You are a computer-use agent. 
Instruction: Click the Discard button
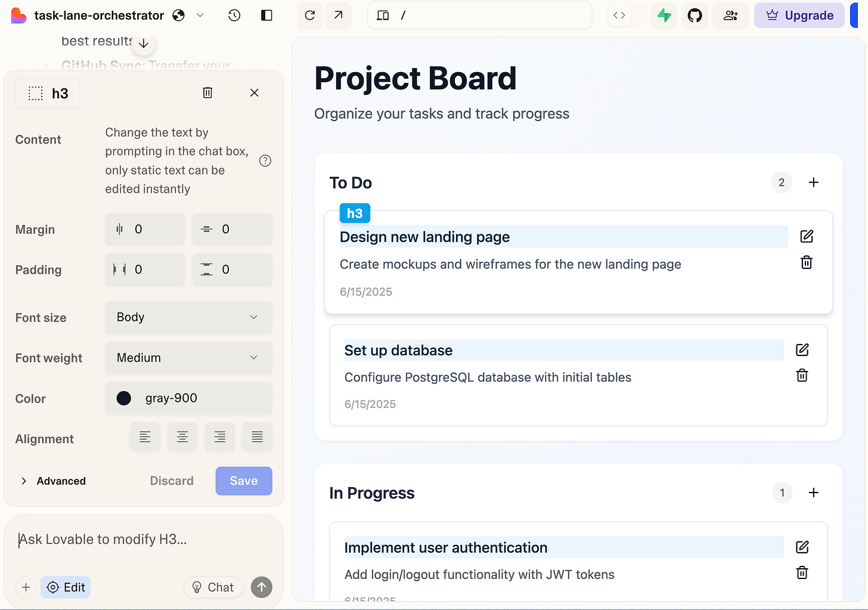tap(172, 481)
